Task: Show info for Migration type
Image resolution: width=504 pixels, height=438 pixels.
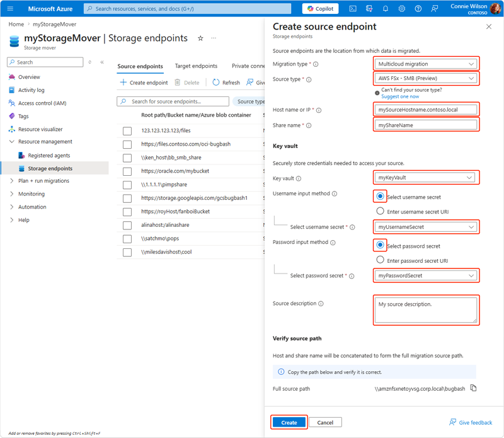Action: point(316,64)
